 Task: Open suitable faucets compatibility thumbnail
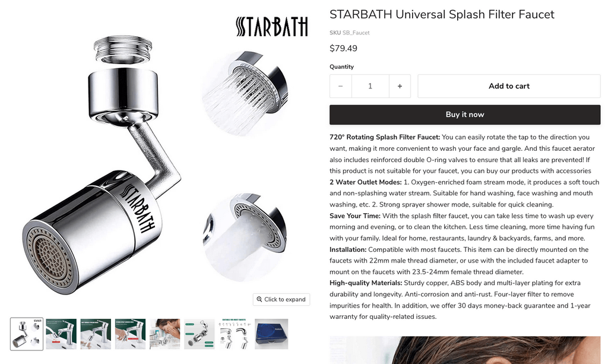234,334
